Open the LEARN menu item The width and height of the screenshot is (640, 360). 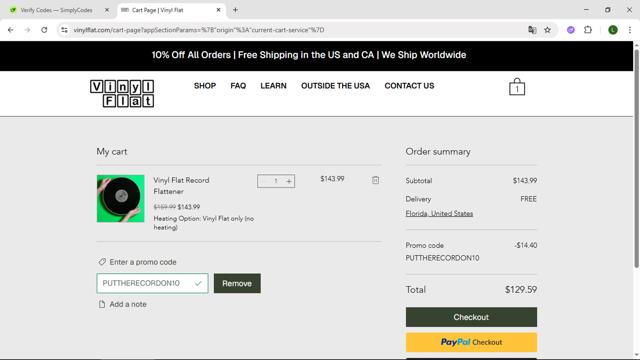click(x=273, y=86)
